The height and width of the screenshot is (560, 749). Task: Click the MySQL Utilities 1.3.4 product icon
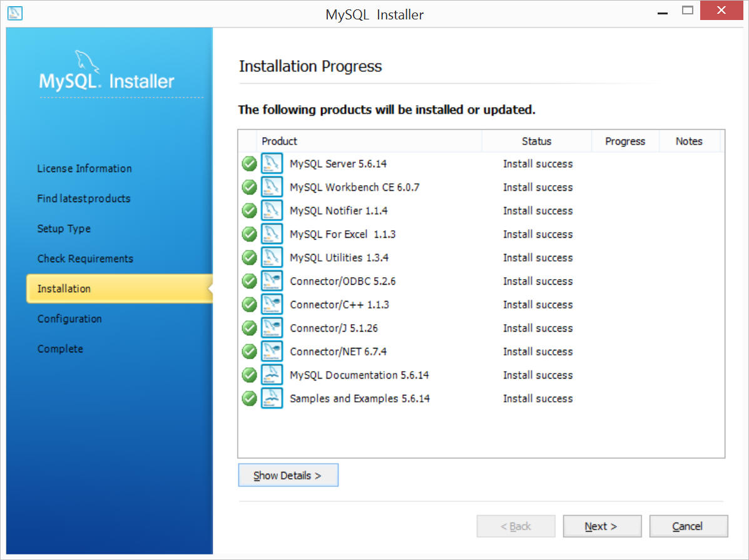point(272,258)
